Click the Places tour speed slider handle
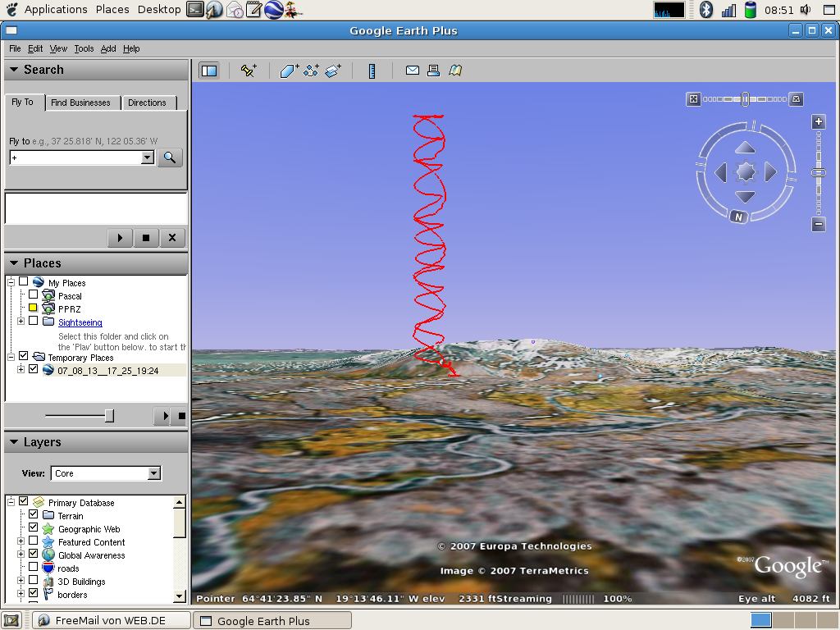The width and height of the screenshot is (840, 630). tap(109, 416)
